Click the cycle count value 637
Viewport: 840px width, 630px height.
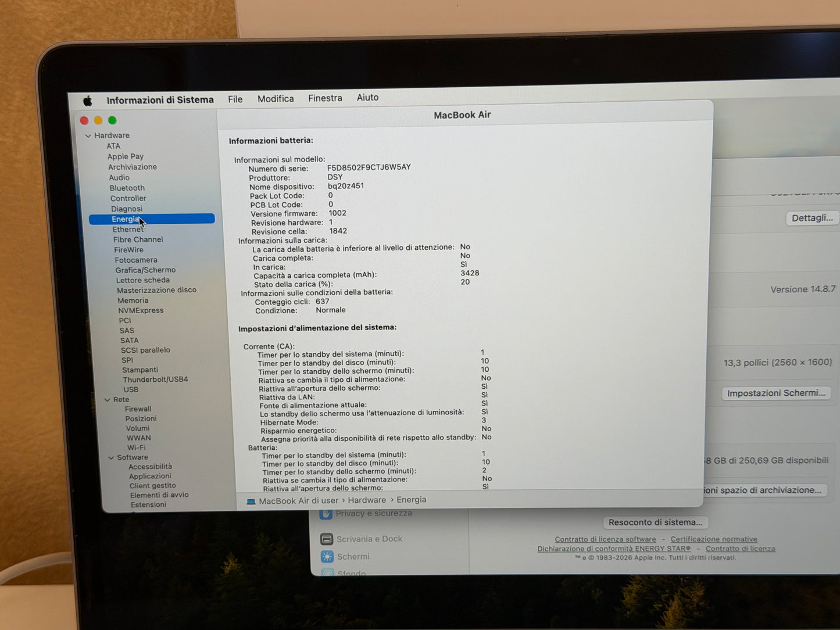click(323, 302)
